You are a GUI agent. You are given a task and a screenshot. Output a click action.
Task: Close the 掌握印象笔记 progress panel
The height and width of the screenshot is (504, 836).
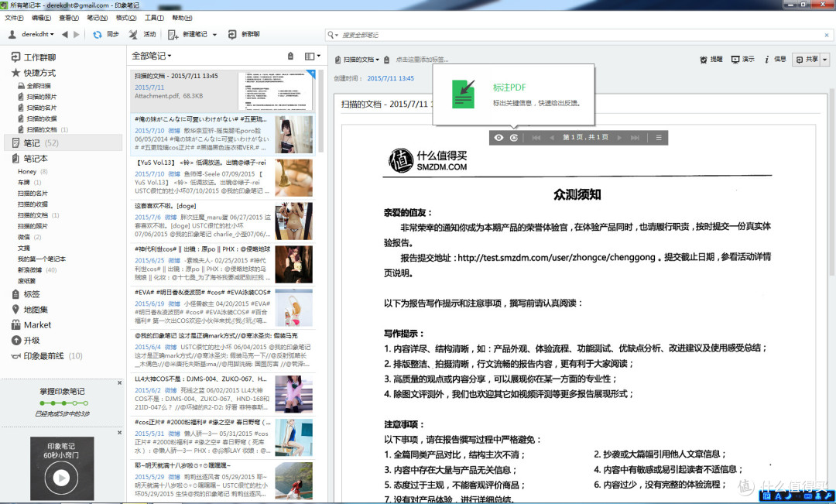click(x=119, y=382)
